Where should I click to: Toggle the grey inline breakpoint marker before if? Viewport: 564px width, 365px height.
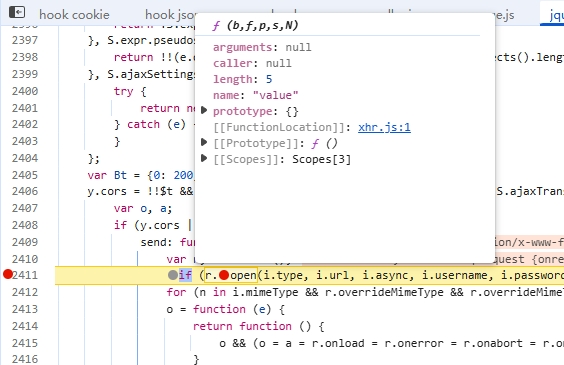[173, 275]
